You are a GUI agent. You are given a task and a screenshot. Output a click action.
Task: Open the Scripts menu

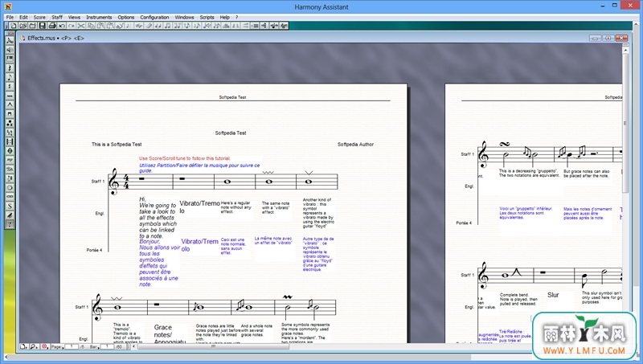(207, 17)
